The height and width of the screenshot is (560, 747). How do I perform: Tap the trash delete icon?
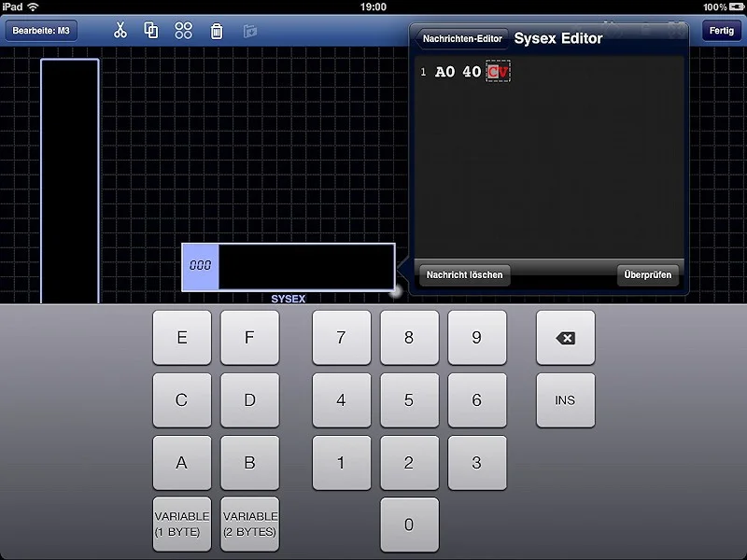(x=217, y=31)
